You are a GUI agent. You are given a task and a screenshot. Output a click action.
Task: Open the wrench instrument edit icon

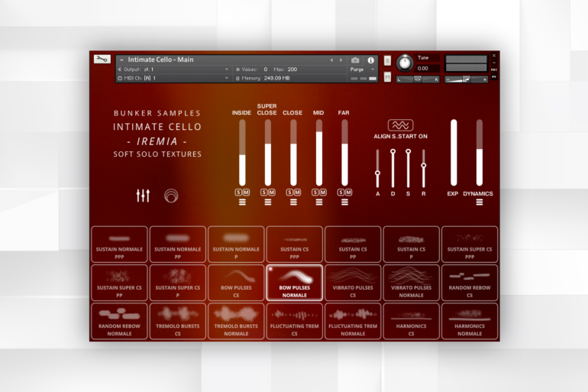[102, 59]
